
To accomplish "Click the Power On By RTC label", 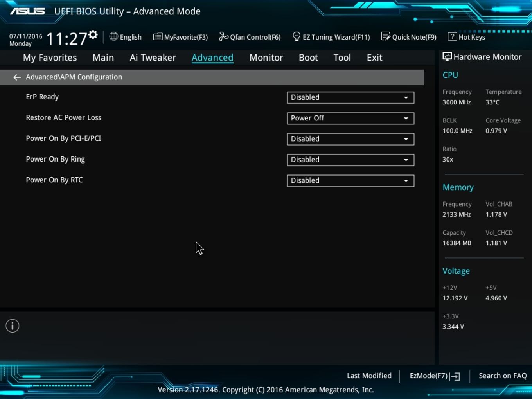I will 54,180.
